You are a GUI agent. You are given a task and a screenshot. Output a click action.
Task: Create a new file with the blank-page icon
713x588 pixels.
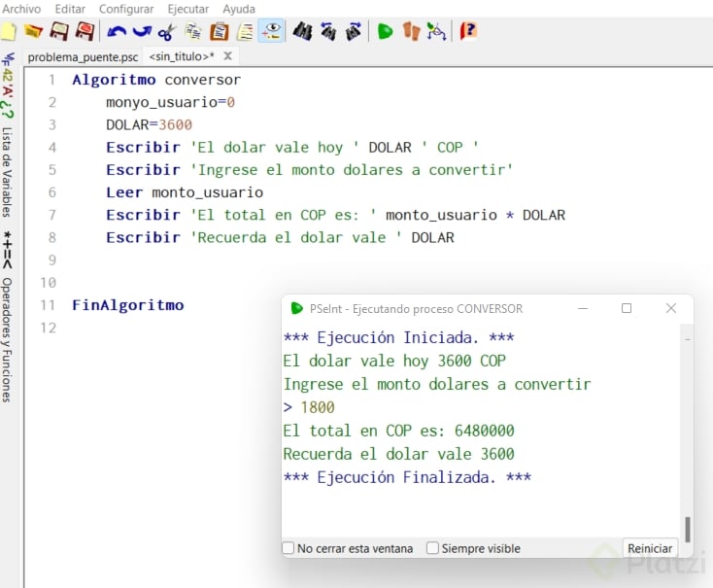pyautogui.click(x=8, y=31)
